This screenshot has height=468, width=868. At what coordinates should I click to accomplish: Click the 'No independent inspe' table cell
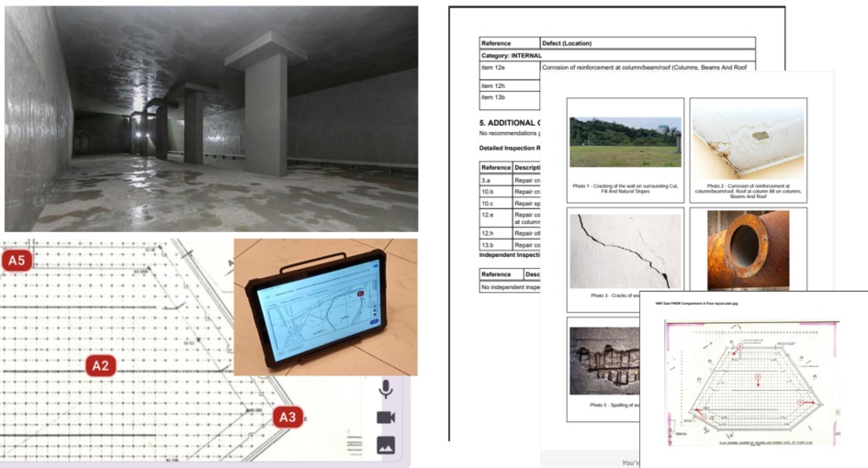[510, 287]
